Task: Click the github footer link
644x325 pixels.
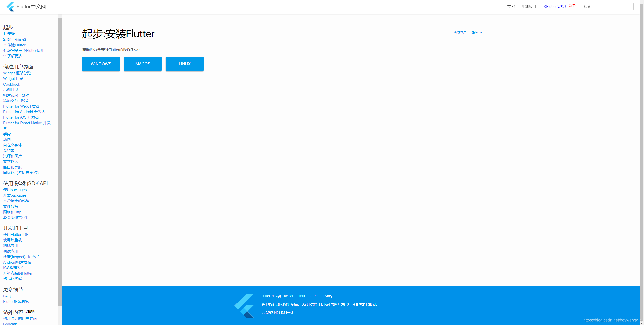Action: [301, 296]
